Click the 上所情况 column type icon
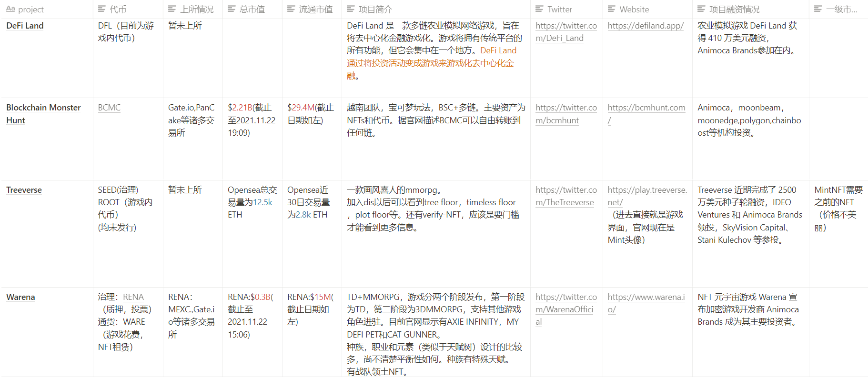 click(x=172, y=9)
